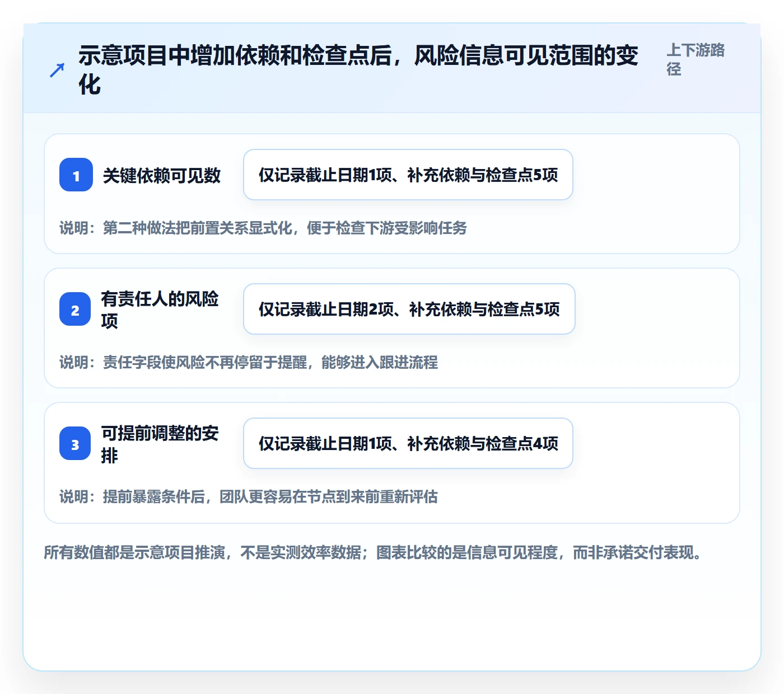Click the 可提前调整的安排 heading
784x694 pixels.
pos(160,444)
